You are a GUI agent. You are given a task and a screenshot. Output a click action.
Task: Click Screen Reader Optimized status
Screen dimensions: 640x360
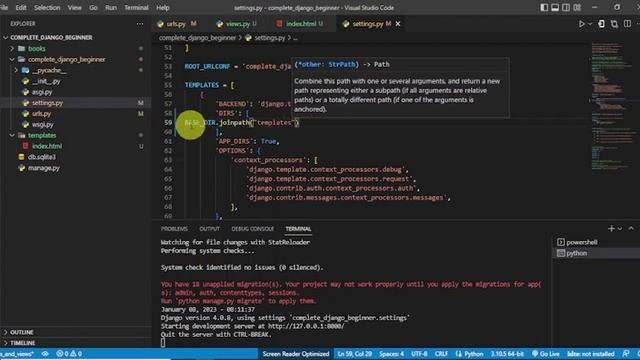pyautogui.click(x=296, y=354)
